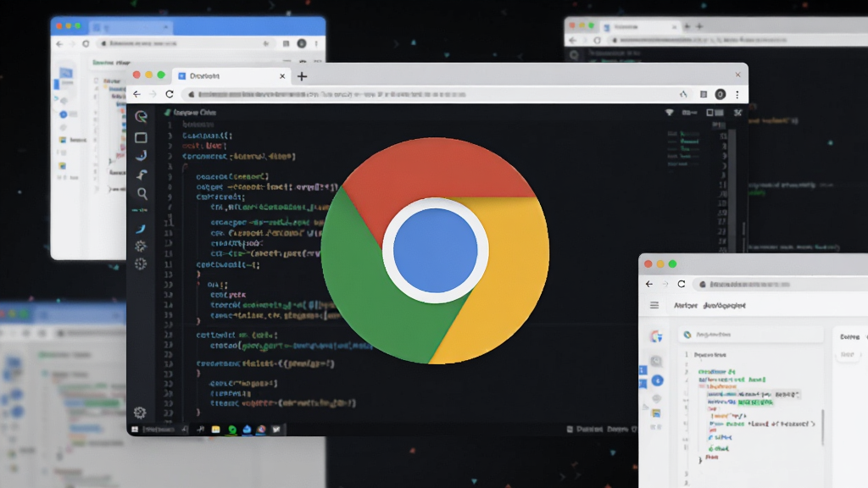The height and width of the screenshot is (488, 868).
Task: Reload the page in the main browser window
Action: [x=170, y=95]
